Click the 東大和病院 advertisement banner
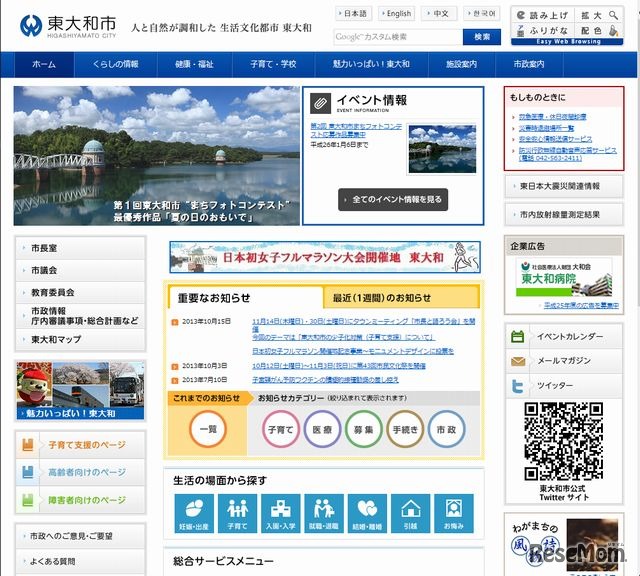This screenshot has height=576, width=640. (x=564, y=278)
